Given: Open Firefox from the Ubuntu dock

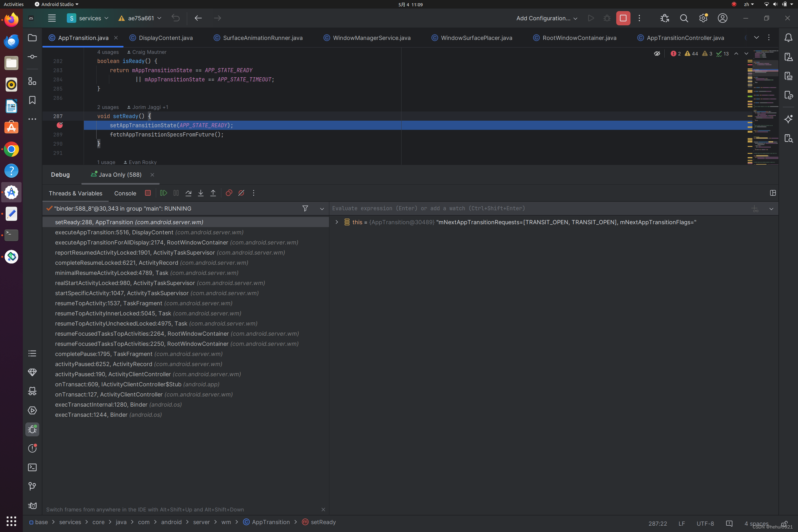Looking at the screenshot, I should click(11, 20).
